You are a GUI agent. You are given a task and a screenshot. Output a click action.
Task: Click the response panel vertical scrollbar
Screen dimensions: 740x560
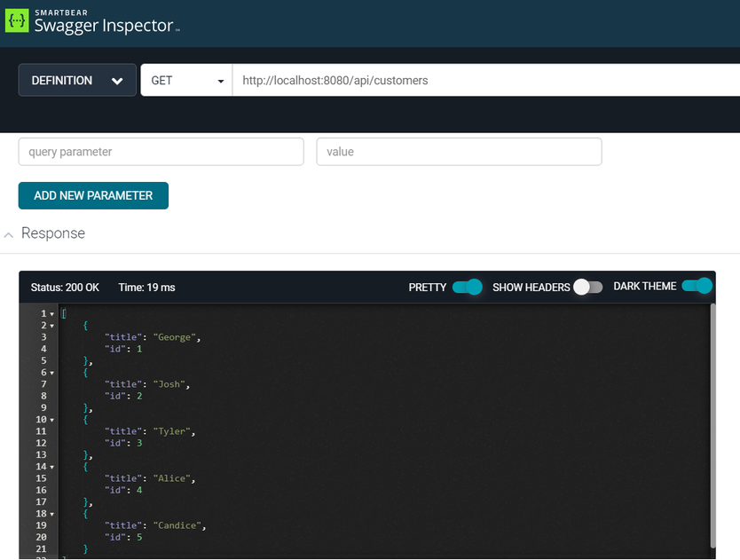712,426
